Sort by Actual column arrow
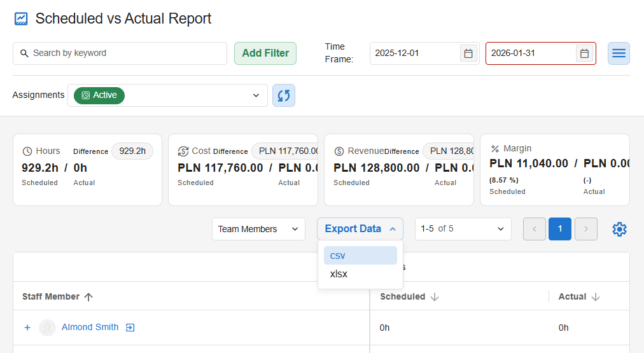The width and height of the screenshot is (644, 353). pos(596,297)
